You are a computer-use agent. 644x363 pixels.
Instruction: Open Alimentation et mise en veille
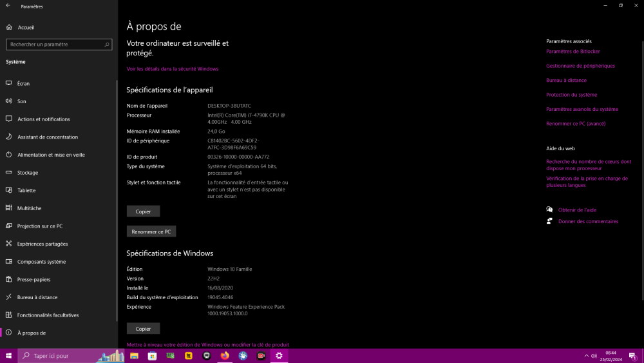click(x=51, y=155)
